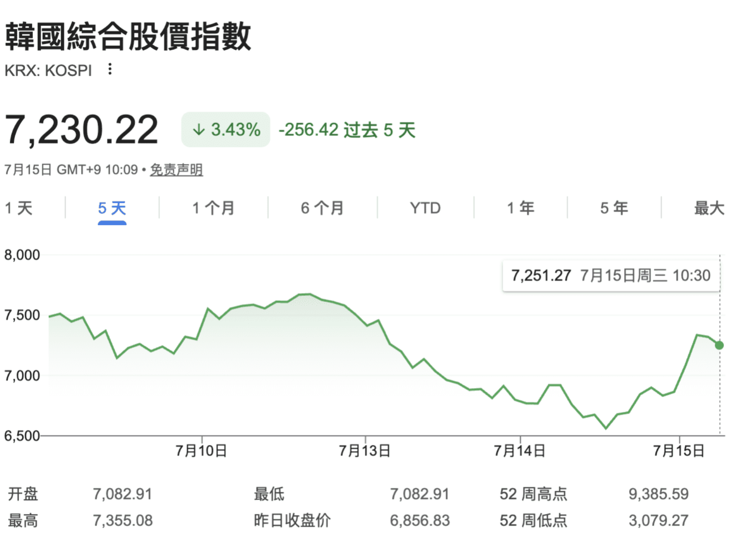Select the YTD range tab
The width and height of the screenshot is (740, 560).
(425, 208)
